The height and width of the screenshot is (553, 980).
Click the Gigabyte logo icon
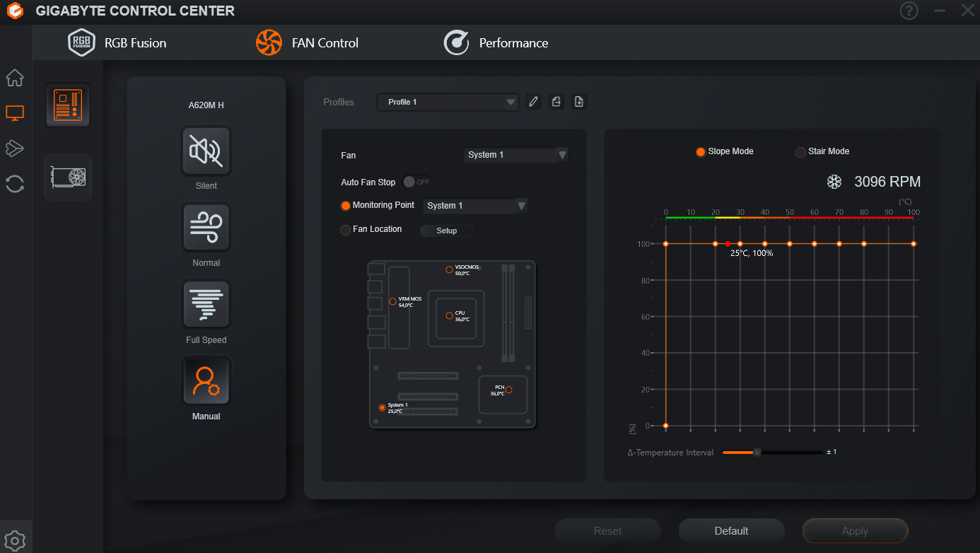[x=15, y=11]
